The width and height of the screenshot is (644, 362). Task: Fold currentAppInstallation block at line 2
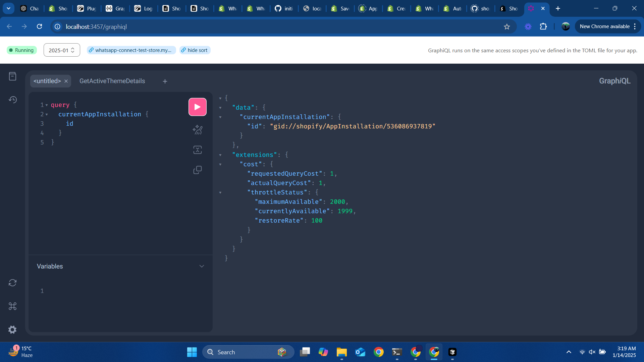coord(47,115)
